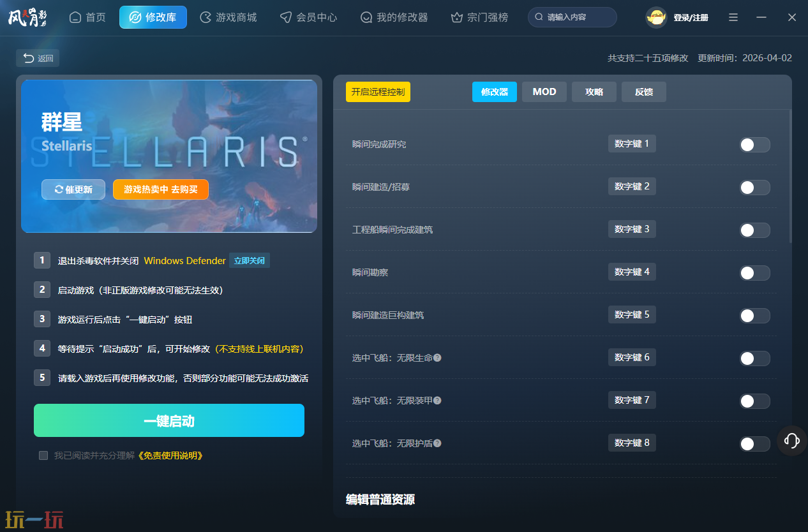This screenshot has width=808, height=532.
Task: Open the hamburger menu icon
Action: [733, 17]
